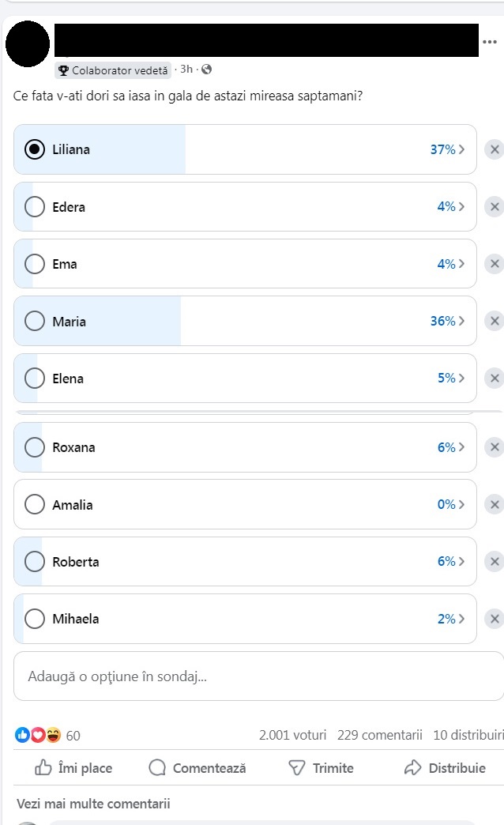Click the 2.001 voturi count
Image resolution: width=504 pixels, height=825 pixels.
[292, 735]
